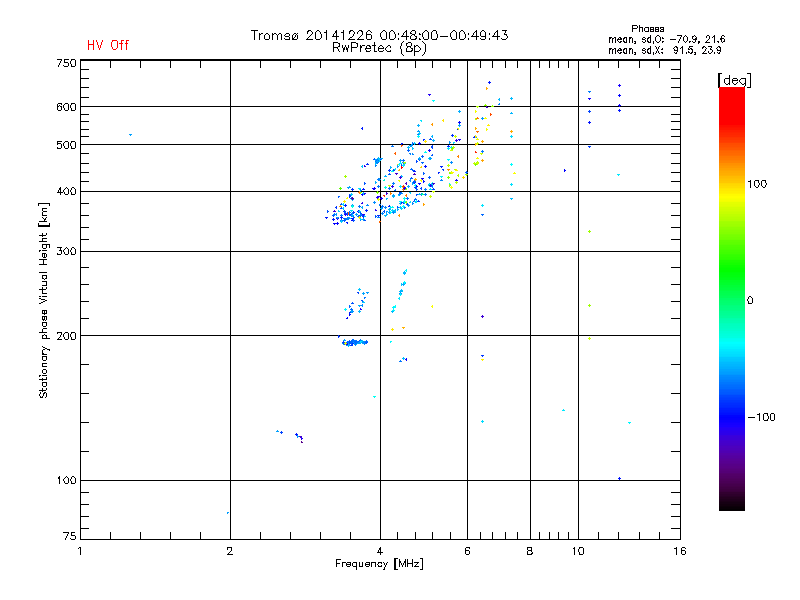Click the y-axis tick label '400'
This screenshot has height=600, width=800.
point(66,192)
